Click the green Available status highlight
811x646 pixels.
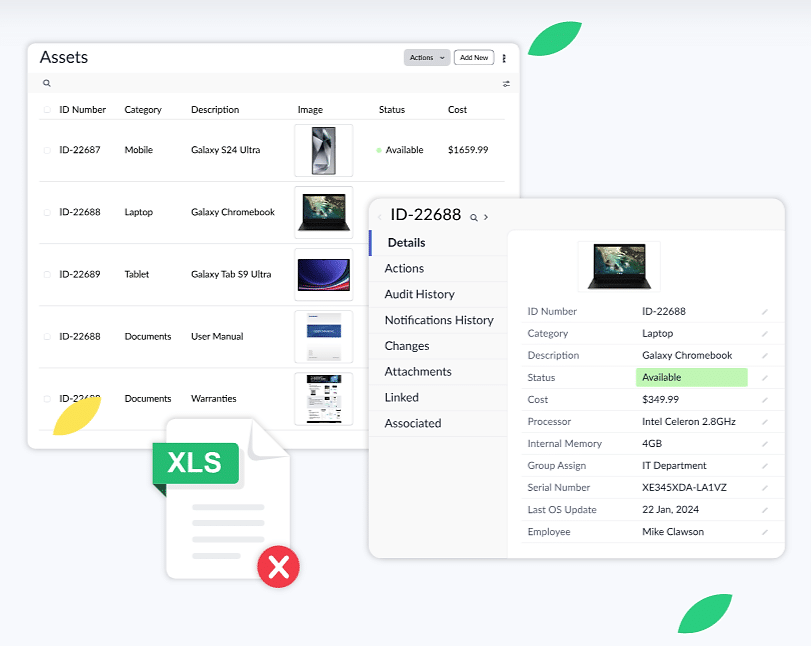pos(691,377)
